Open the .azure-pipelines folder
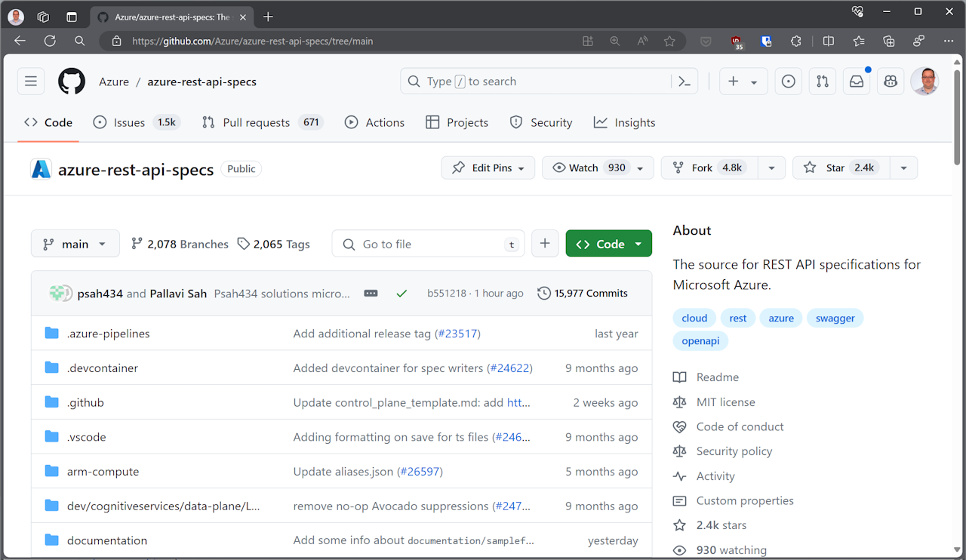Screen dimensions: 966x560 pos(109,334)
